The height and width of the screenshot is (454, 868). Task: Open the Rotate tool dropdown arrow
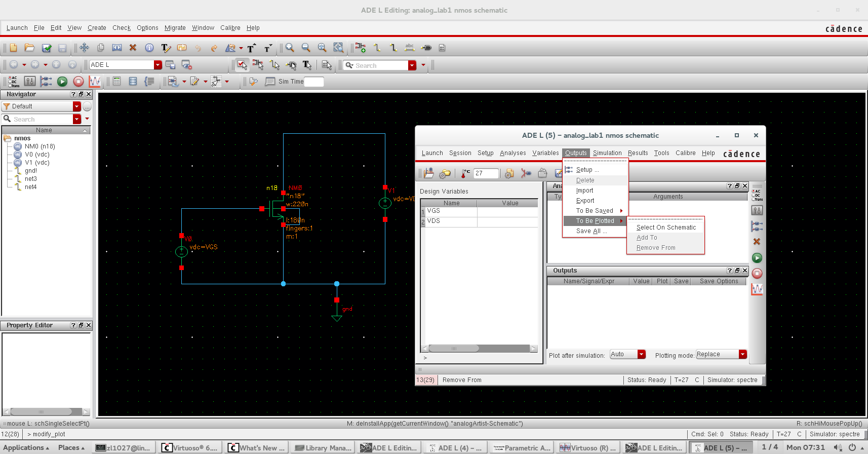(241, 49)
